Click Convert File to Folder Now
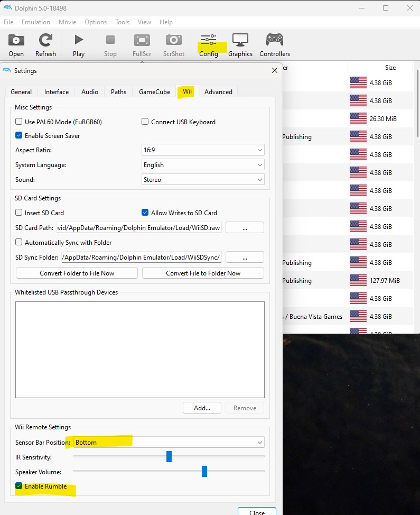420x515 pixels. pyautogui.click(x=203, y=273)
